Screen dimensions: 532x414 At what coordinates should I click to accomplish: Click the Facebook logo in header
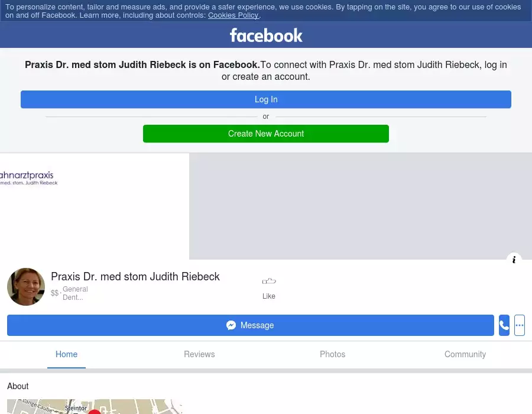tap(266, 35)
